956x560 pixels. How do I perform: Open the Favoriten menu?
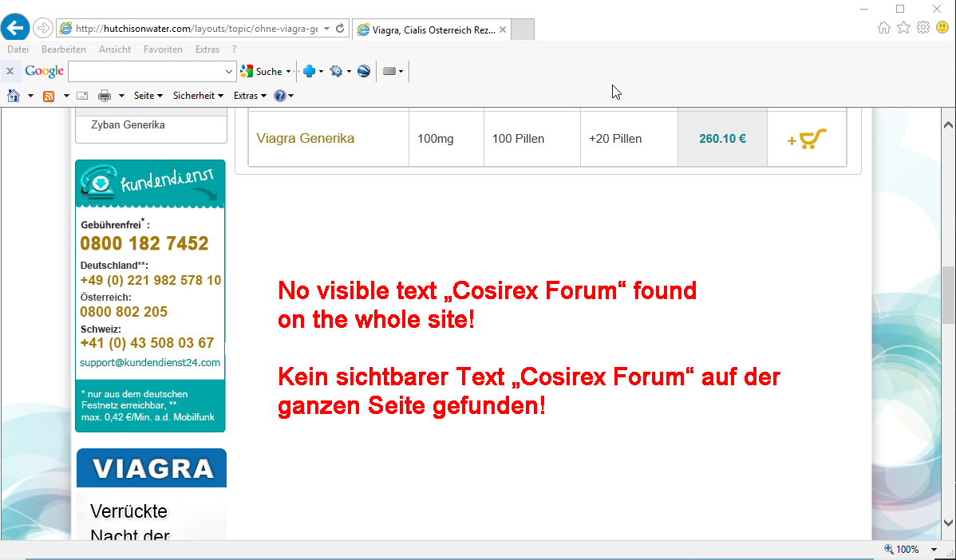[163, 49]
